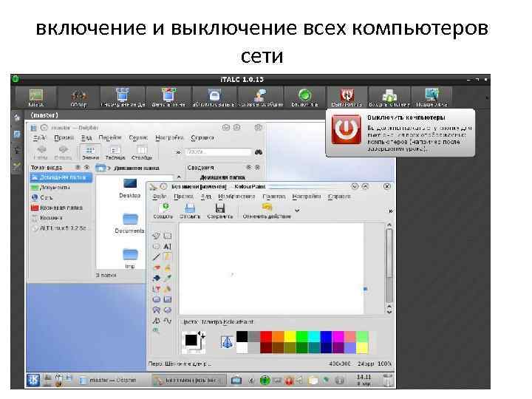Screen dimensions: 532x399
Task: Click the clock showing 14:11 in the panel
Action: [364, 380]
